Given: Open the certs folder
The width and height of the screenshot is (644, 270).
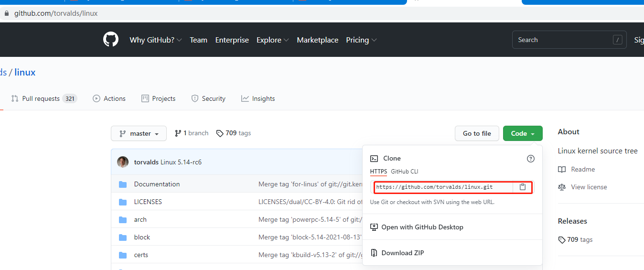Looking at the screenshot, I should click(x=141, y=255).
